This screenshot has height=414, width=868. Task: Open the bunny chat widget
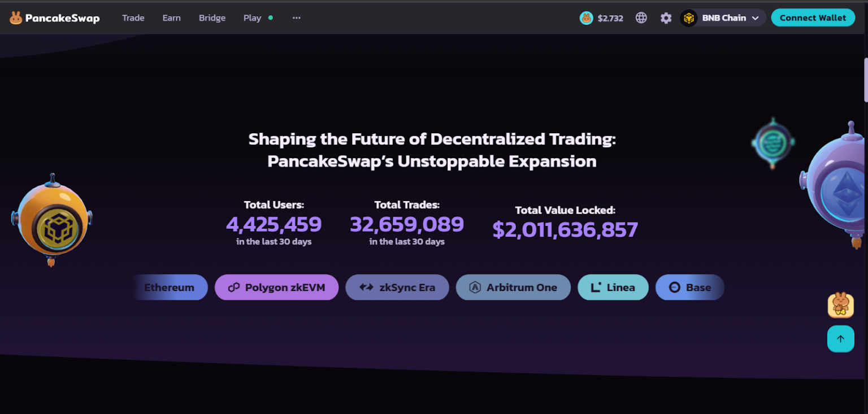click(840, 305)
